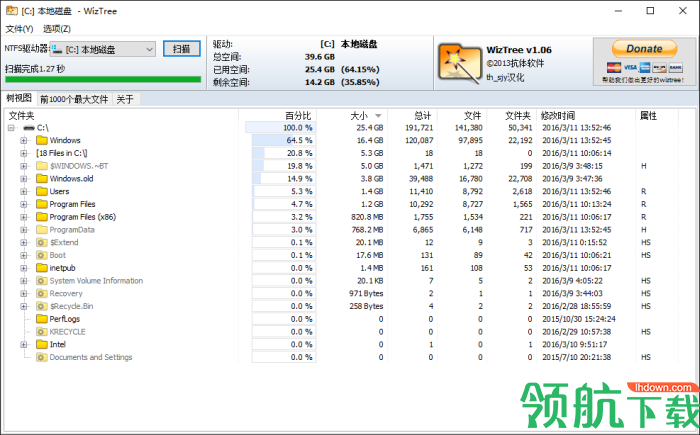Click the C:\ drive icon in tree
Screen dimensions: 700x435
(29, 128)
